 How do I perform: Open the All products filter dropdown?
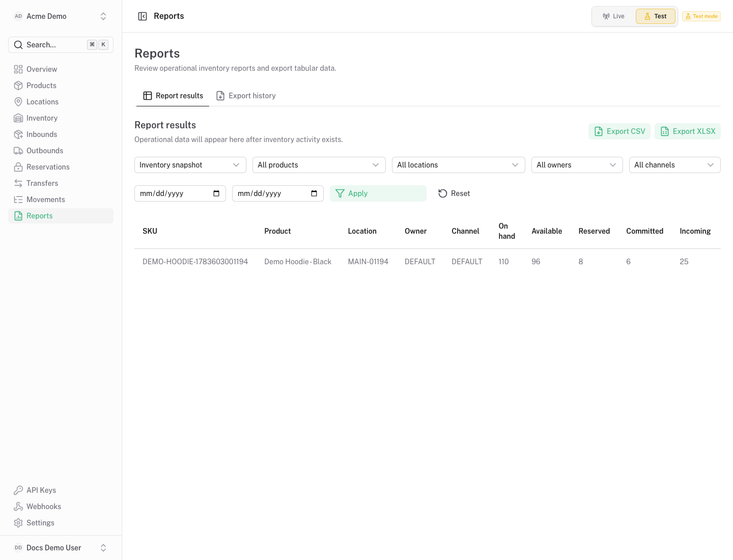coord(319,165)
